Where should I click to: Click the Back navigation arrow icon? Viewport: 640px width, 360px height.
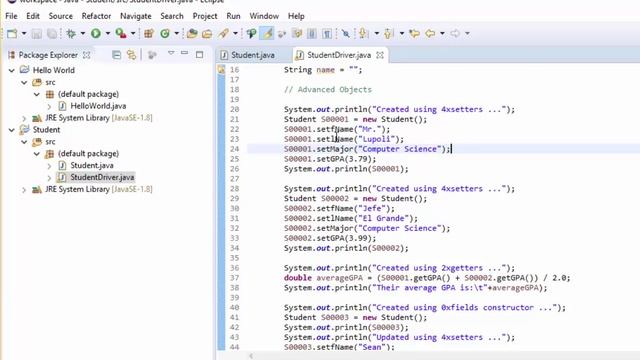430,33
